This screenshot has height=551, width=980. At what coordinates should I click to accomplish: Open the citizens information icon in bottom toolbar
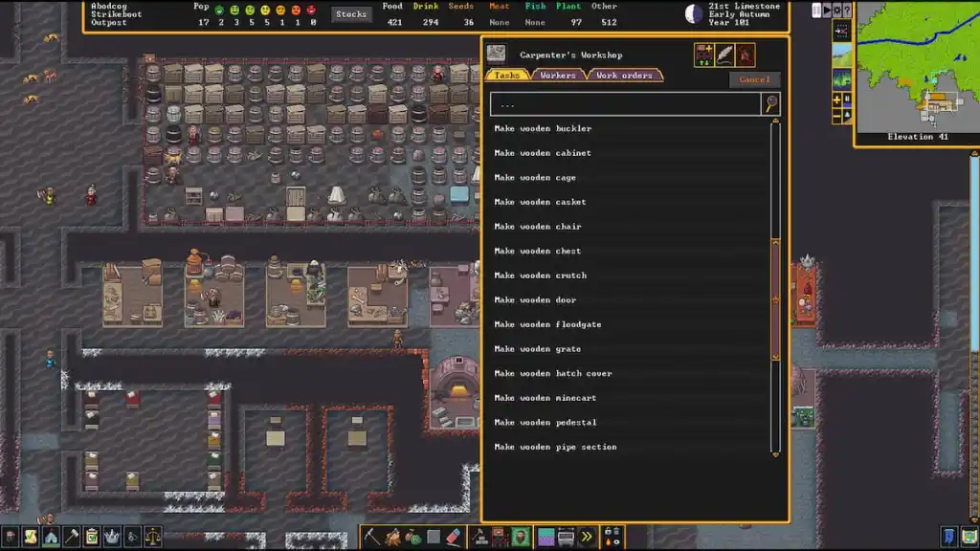click(x=10, y=537)
